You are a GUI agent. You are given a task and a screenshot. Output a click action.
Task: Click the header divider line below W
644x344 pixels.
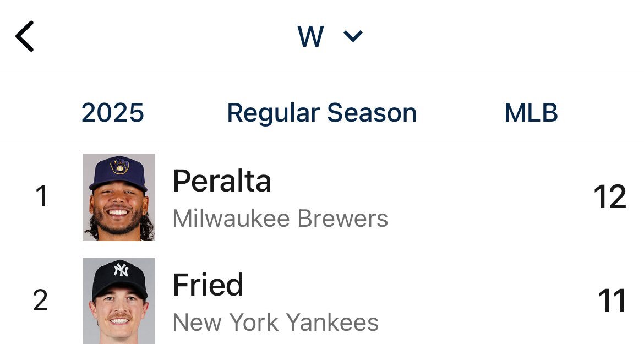coord(322,73)
